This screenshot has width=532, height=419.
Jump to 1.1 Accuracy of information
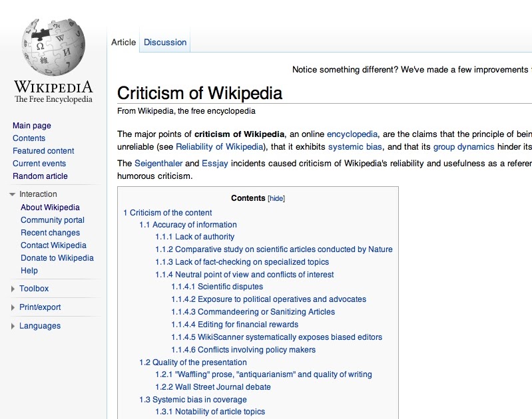coord(188,225)
